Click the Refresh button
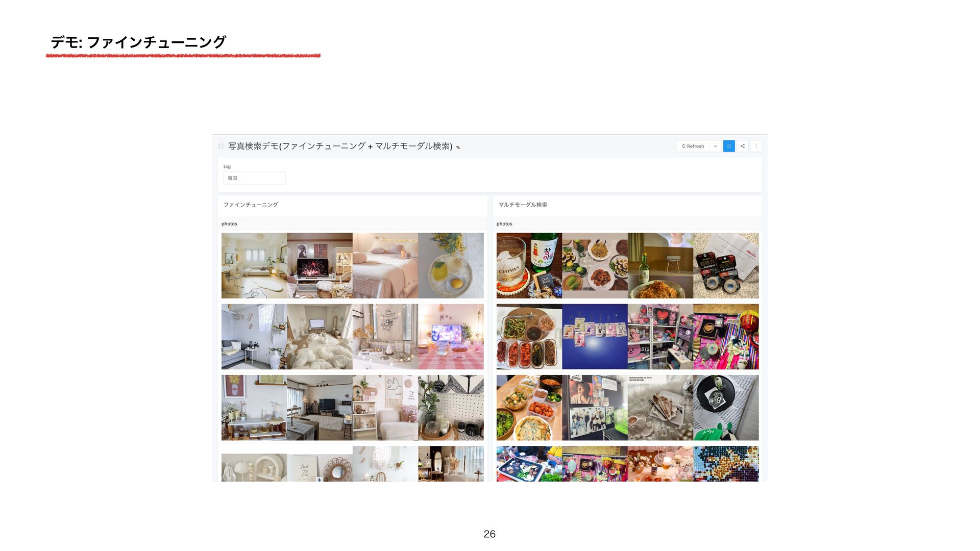 [693, 146]
